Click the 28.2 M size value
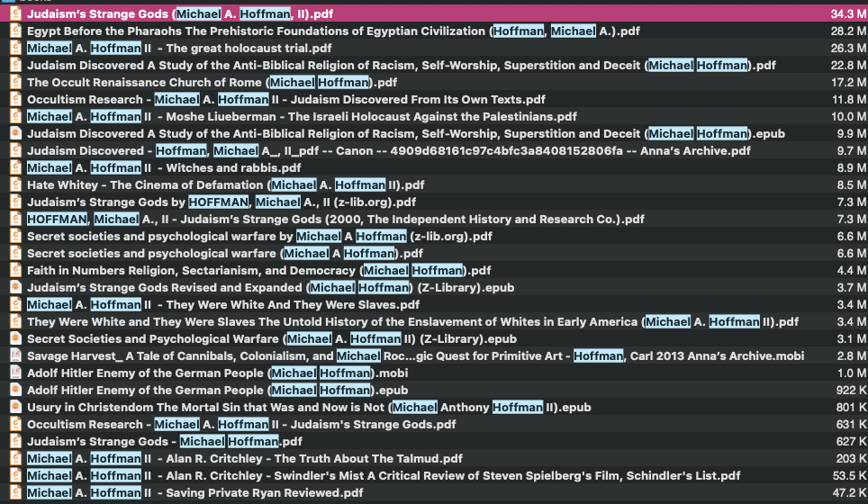This screenshot has width=868, height=504. 848,31
